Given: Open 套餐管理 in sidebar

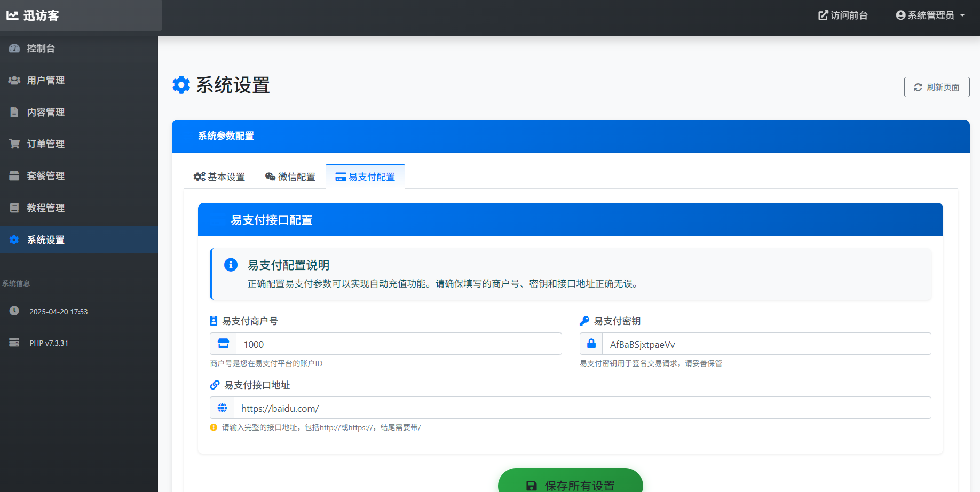Looking at the screenshot, I should pyautogui.click(x=79, y=176).
